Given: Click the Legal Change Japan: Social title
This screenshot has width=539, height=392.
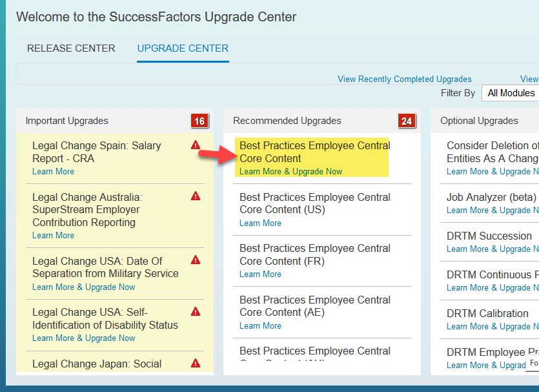Looking at the screenshot, I should pyautogui.click(x=97, y=364).
